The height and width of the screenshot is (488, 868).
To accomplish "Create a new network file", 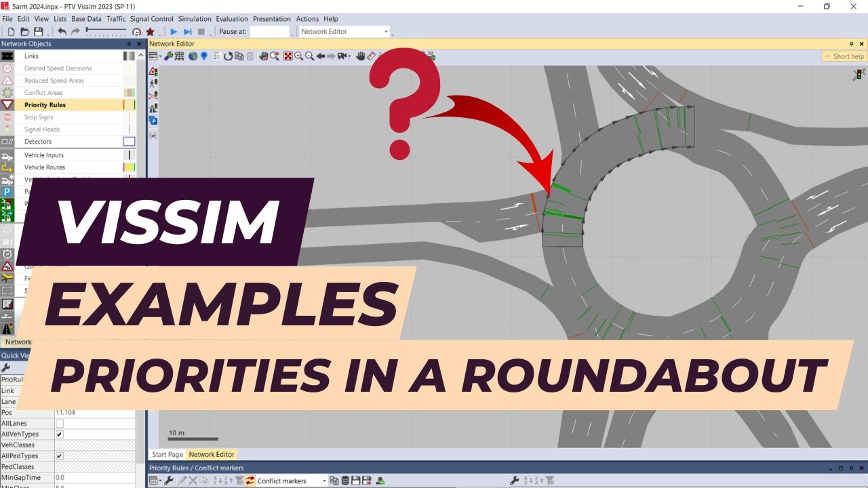I will coord(10,32).
